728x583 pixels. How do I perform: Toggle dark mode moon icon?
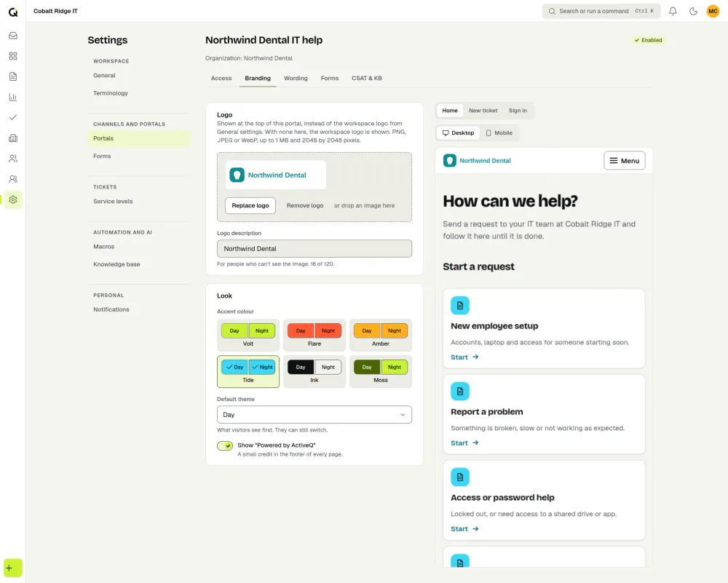(693, 11)
